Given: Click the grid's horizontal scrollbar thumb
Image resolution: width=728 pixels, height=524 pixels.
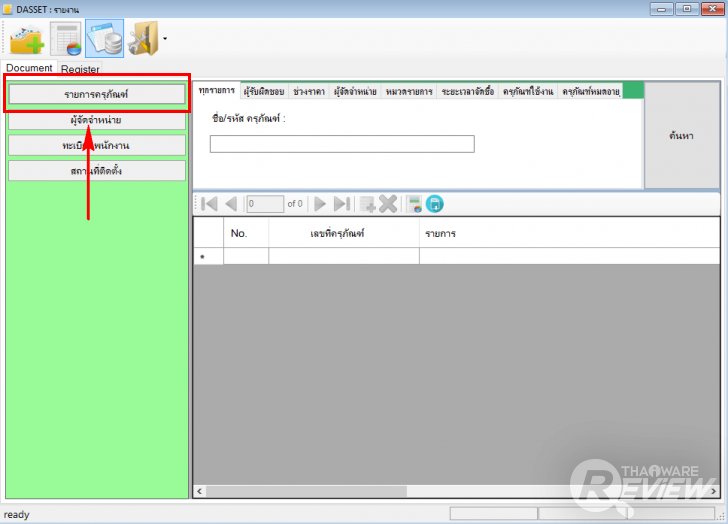Looking at the screenshot, I should click(307, 491).
